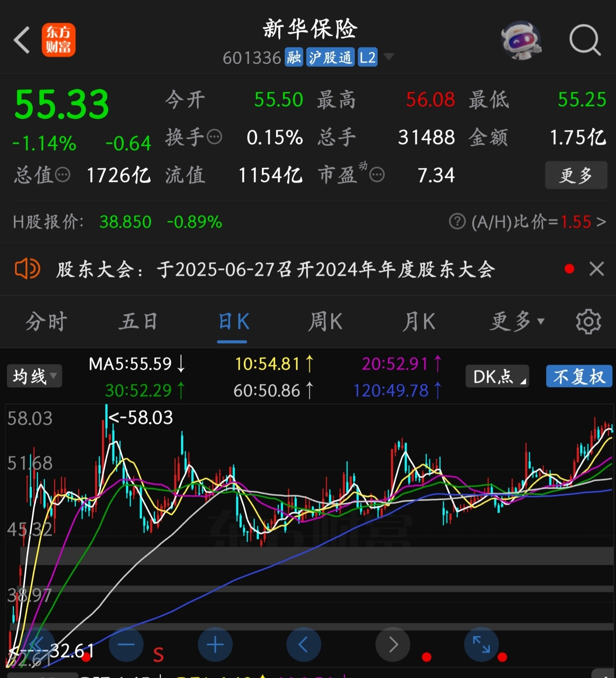Open the 市盈 info icon
This screenshot has height=678, width=616.
(x=377, y=175)
